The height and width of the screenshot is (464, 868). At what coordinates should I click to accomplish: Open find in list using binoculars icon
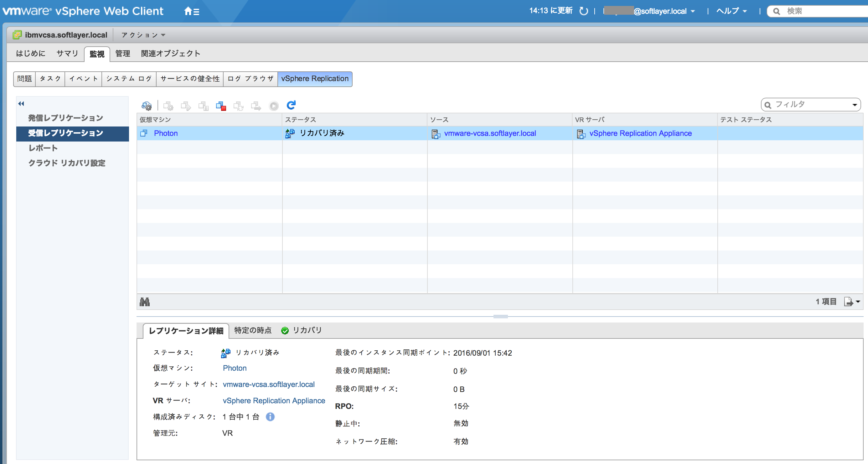[x=145, y=302]
